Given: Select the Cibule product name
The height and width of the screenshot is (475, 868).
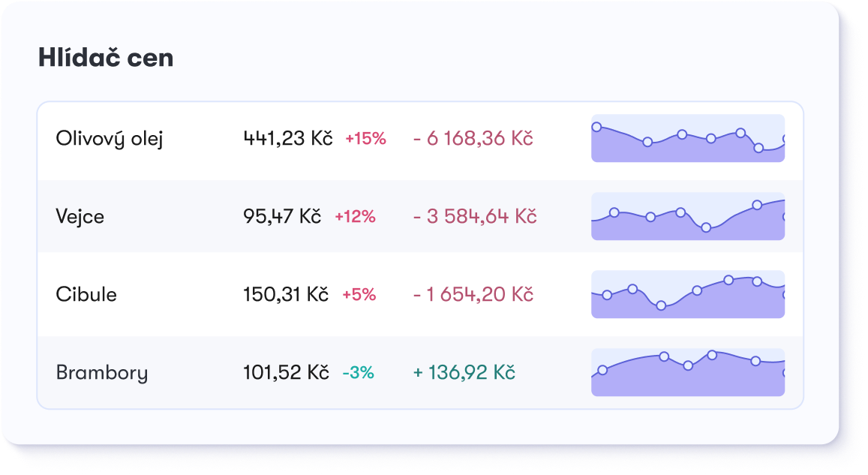Looking at the screenshot, I should point(86,294).
